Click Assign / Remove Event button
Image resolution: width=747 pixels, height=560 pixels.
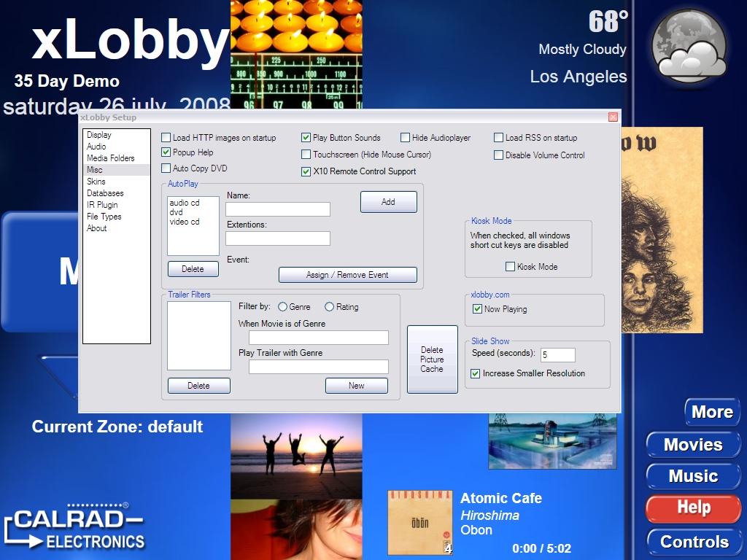347,275
